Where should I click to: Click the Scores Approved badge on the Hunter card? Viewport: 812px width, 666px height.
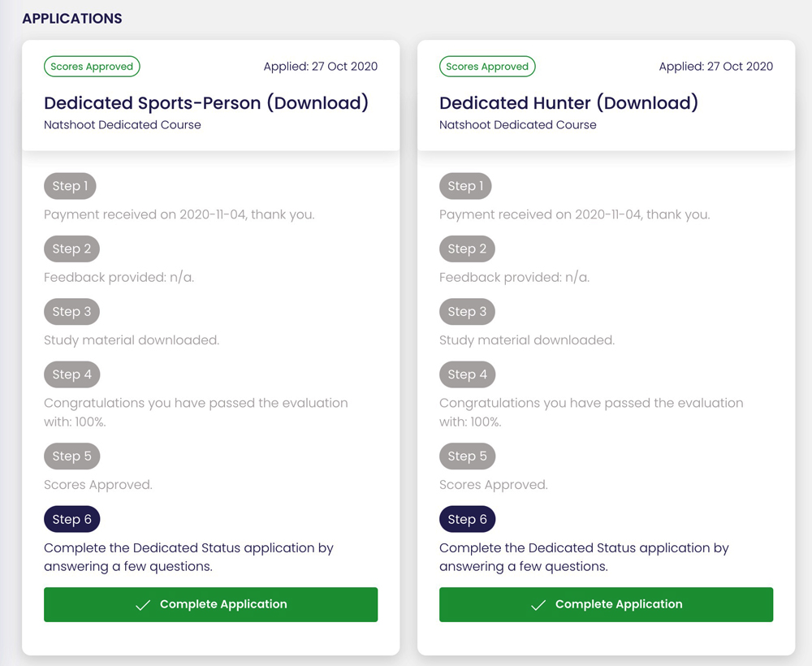(x=487, y=67)
